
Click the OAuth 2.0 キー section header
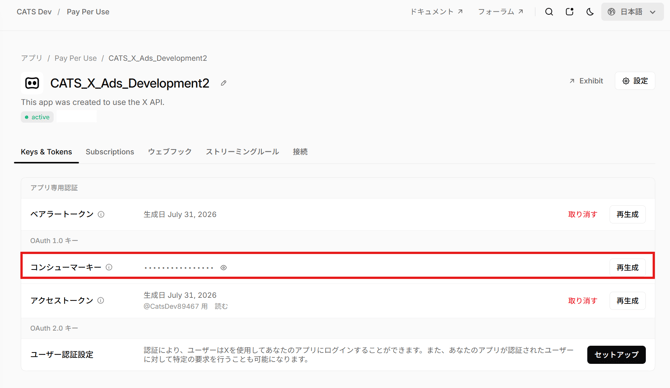(54, 328)
